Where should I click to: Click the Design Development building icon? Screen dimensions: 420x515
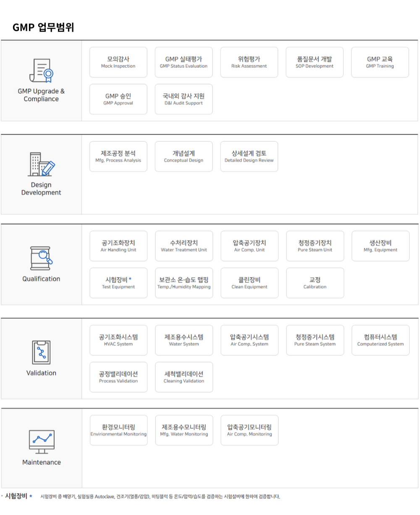41,164
